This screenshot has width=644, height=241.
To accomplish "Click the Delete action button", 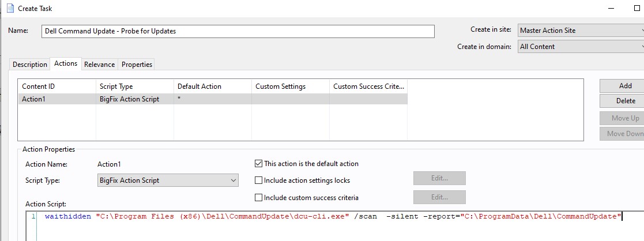I will [x=625, y=101].
